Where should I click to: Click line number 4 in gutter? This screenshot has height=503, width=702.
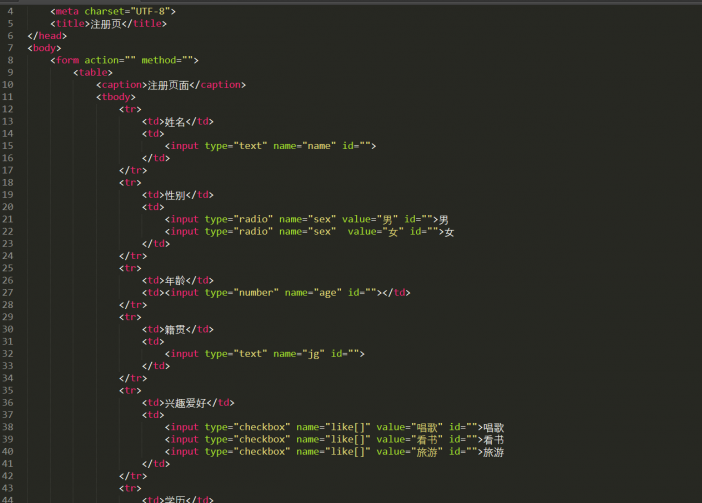[10, 11]
